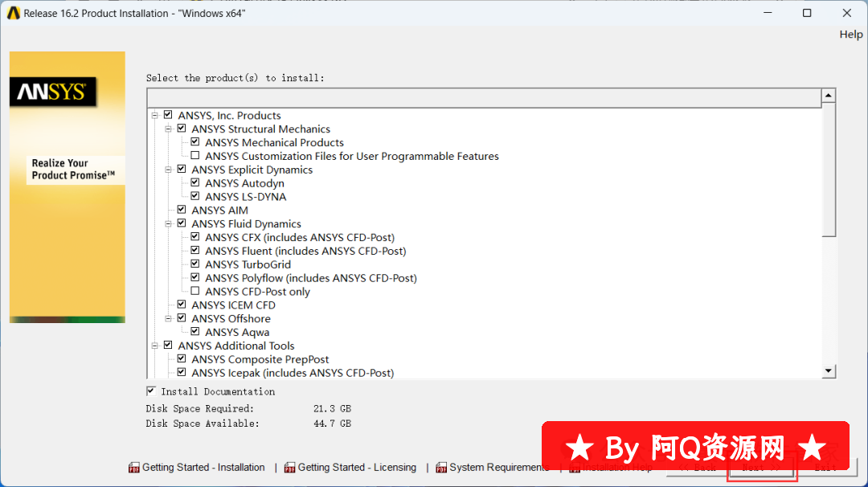Open the Help menu

pyautogui.click(x=851, y=35)
